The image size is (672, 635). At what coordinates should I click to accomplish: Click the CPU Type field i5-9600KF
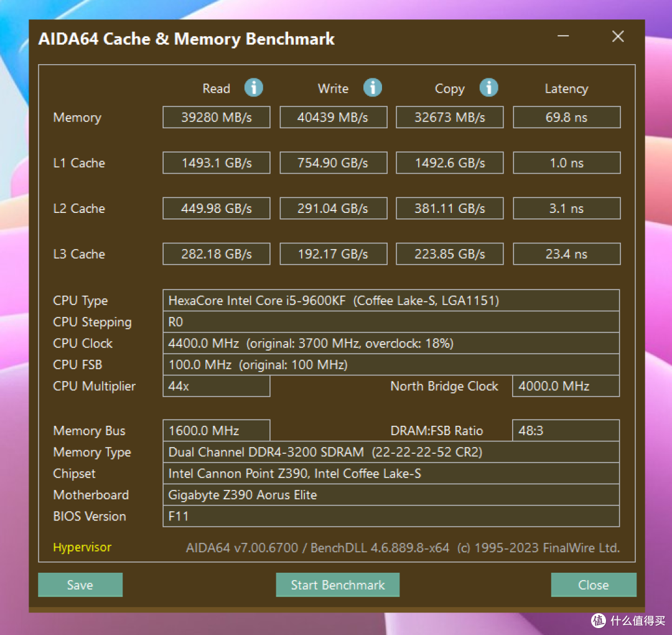391,300
